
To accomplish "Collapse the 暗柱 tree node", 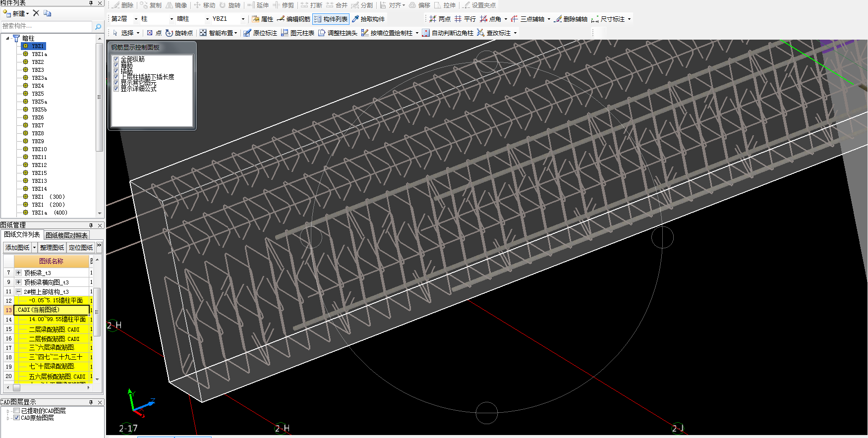I will (x=7, y=38).
